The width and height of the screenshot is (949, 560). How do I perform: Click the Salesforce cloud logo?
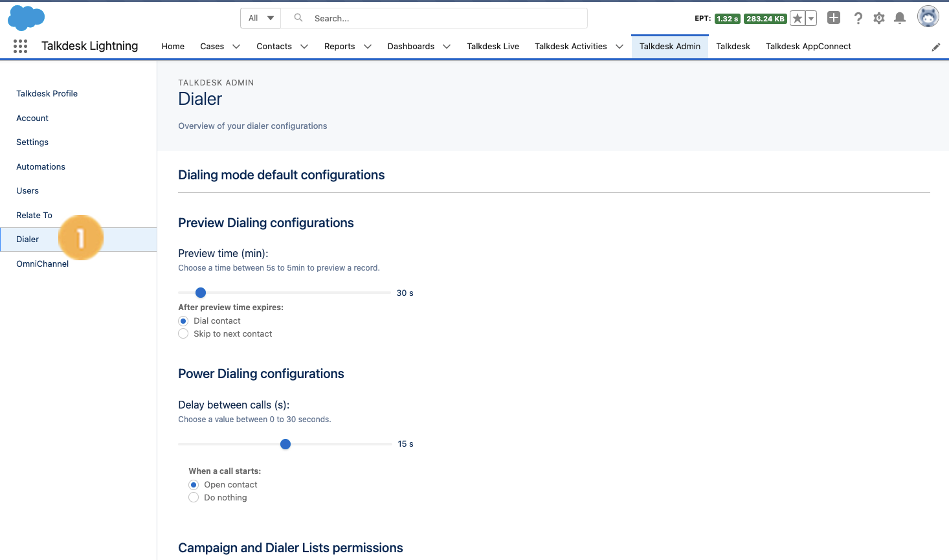tap(26, 17)
